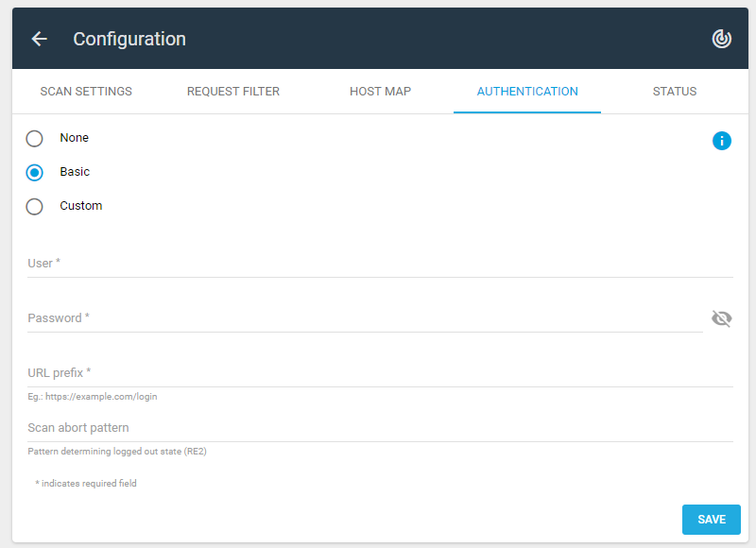Click the Scan abort pattern field
The image size is (756, 548).
pos(380,428)
